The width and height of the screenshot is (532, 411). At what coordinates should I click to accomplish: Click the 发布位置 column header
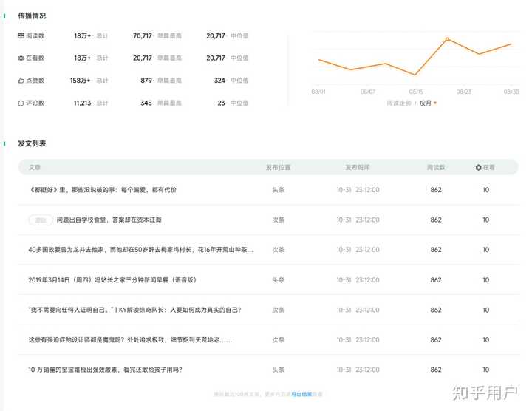point(279,167)
